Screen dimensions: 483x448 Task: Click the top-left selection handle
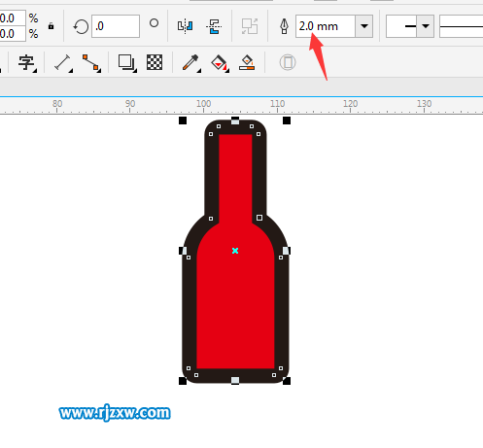[x=183, y=121]
